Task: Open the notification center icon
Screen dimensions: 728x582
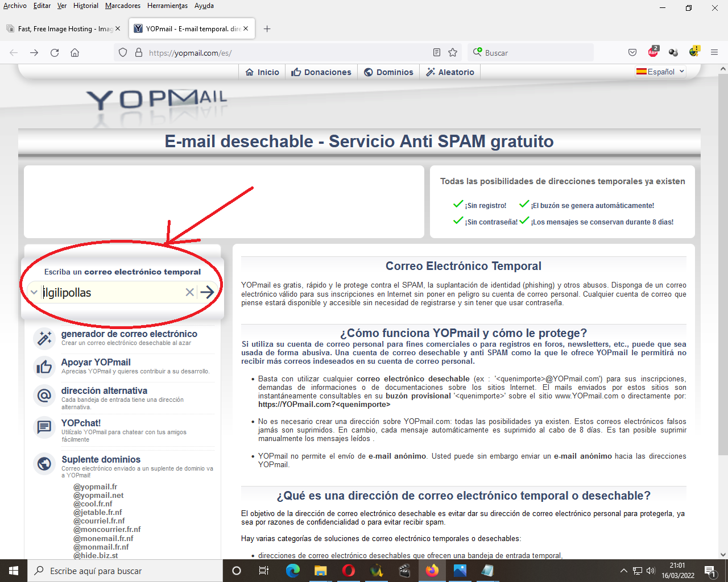Action: [710, 571]
